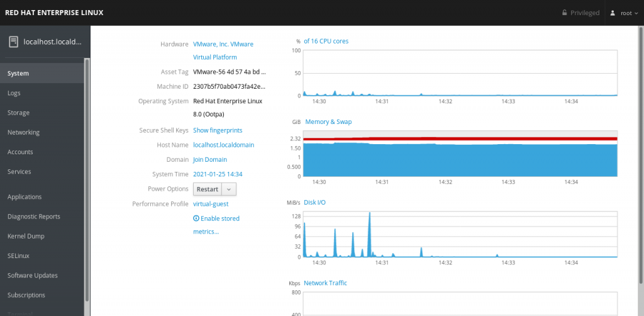Click the root user avatar icon
The height and width of the screenshot is (316, 644).
tap(613, 13)
